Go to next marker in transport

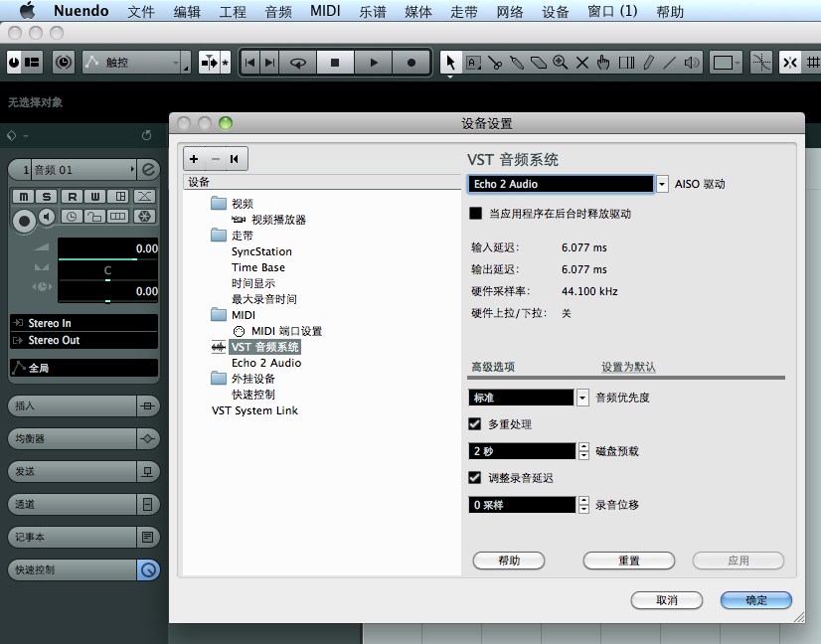[x=270, y=63]
